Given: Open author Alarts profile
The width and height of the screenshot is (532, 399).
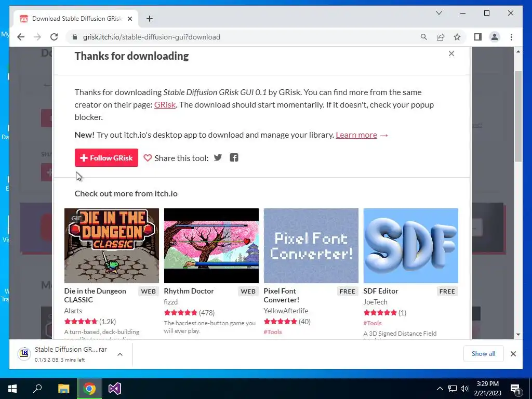Looking at the screenshot, I should [73, 311].
